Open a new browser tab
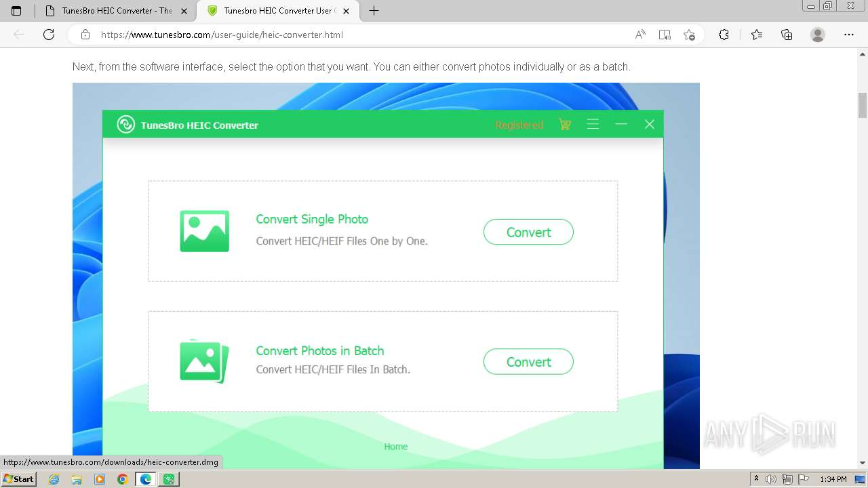This screenshot has width=868, height=488. tap(374, 11)
